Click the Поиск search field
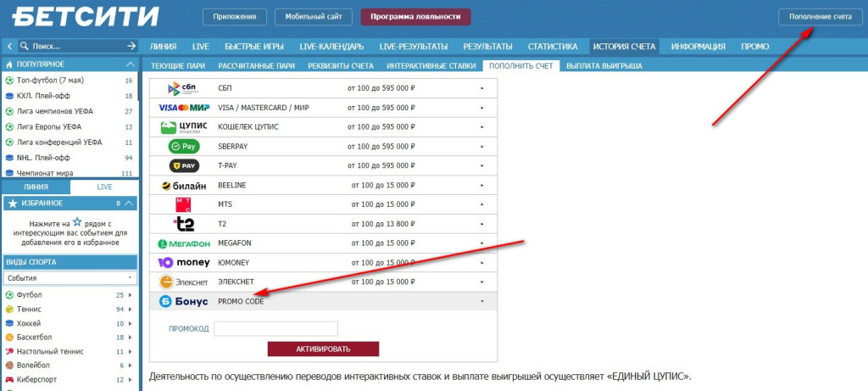868x391 pixels. pyautogui.click(x=77, y=47)
